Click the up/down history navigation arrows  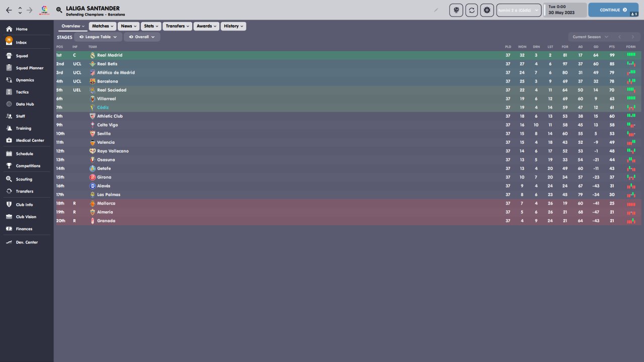click(20, 10)
